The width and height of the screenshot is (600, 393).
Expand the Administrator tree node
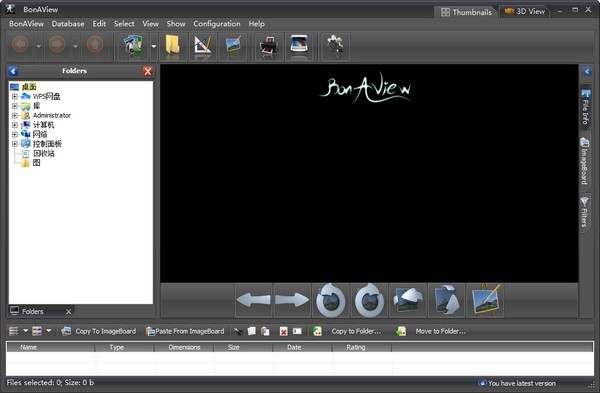[x=15, y=116]
